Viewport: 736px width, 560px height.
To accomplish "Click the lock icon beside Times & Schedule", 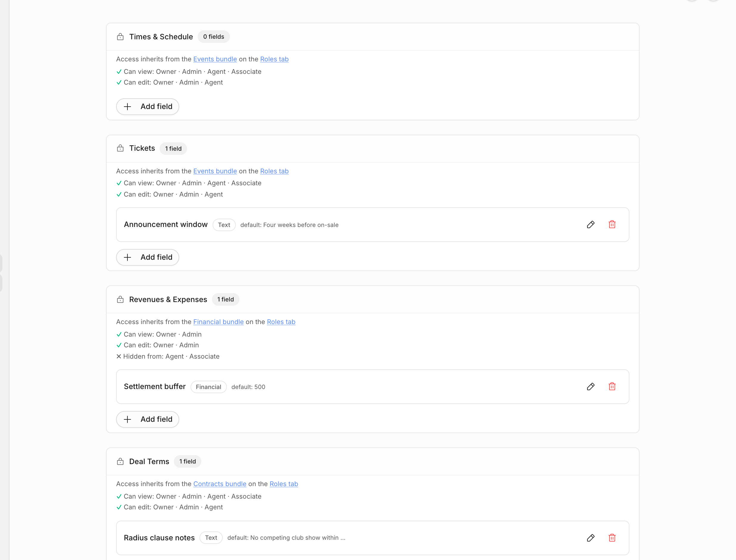I will 120,37.
